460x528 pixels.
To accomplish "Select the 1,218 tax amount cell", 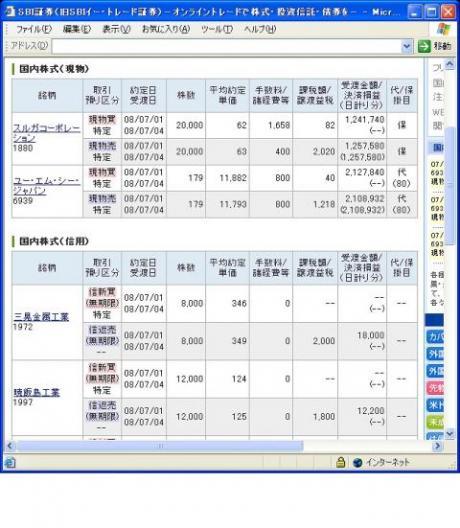I will pos(315,204).
